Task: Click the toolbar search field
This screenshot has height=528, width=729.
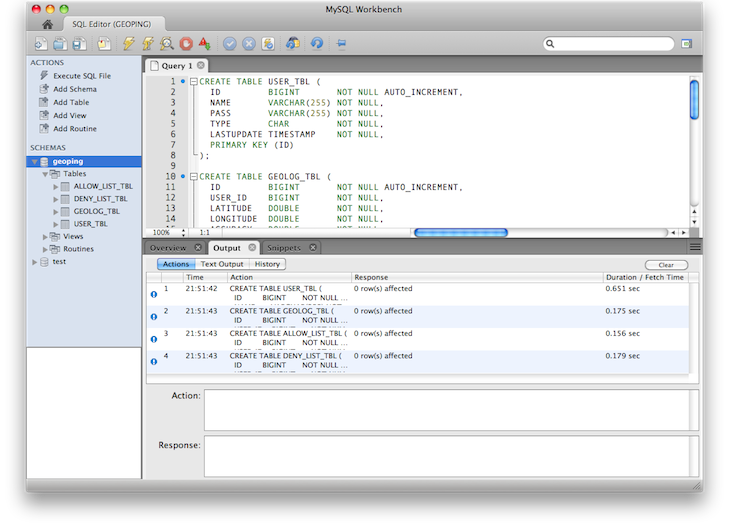Action: coord(608,44)
